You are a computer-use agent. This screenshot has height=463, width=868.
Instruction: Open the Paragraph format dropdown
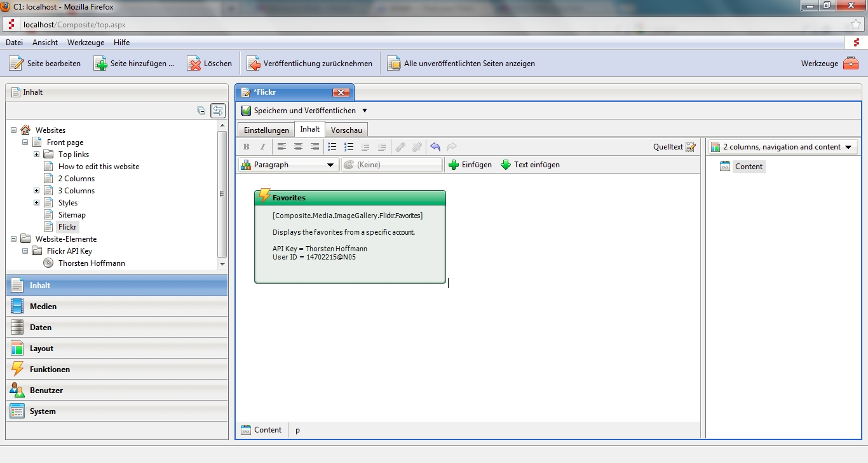coord(288,165)
